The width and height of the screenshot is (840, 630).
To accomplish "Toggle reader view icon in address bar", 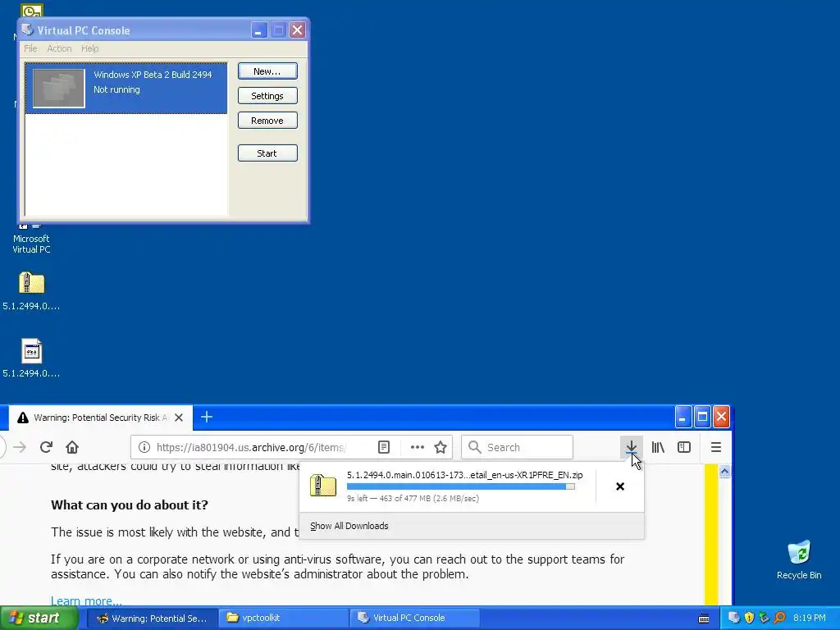I will [x=384, y=447].
